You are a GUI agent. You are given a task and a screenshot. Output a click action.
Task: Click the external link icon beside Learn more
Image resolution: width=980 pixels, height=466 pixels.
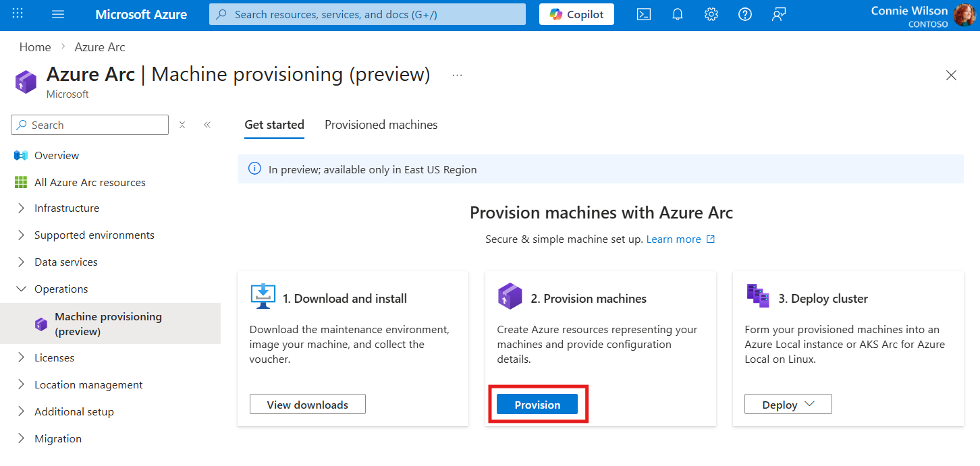[710, 239]
